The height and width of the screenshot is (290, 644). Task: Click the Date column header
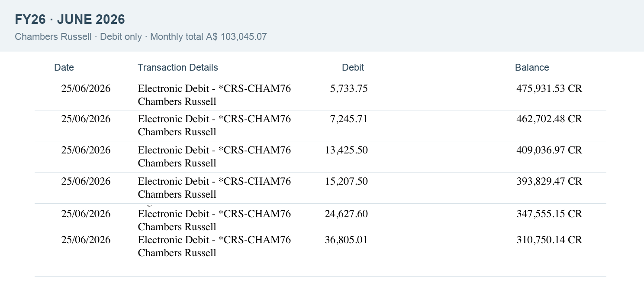click(x=64, y=68)
